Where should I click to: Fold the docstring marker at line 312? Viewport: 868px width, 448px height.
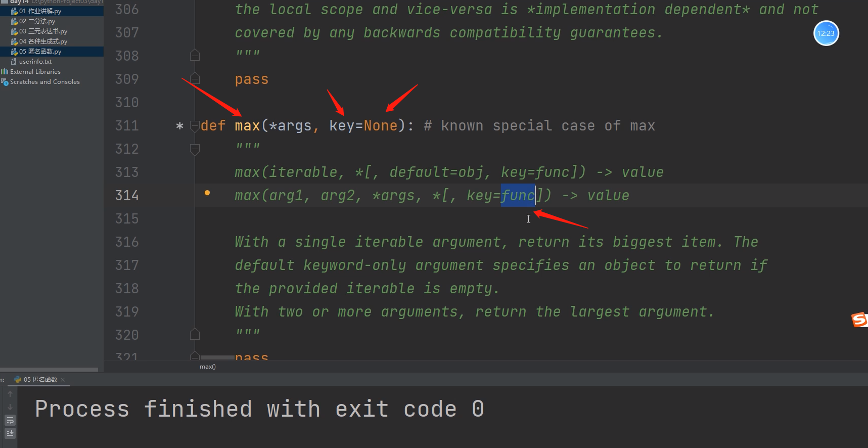195,149
